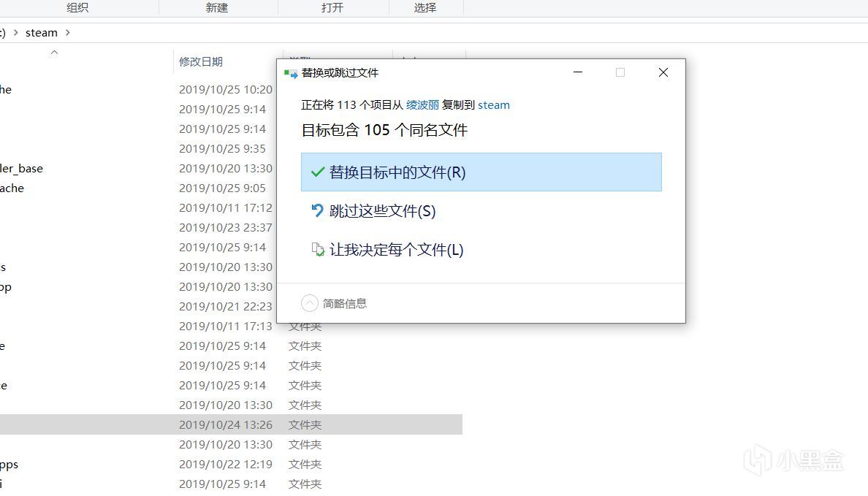Select the folder modified 2019/10/22 12:19
This screenshot has height=496, width=868.
pyautogui.click(x=225, y=464)
